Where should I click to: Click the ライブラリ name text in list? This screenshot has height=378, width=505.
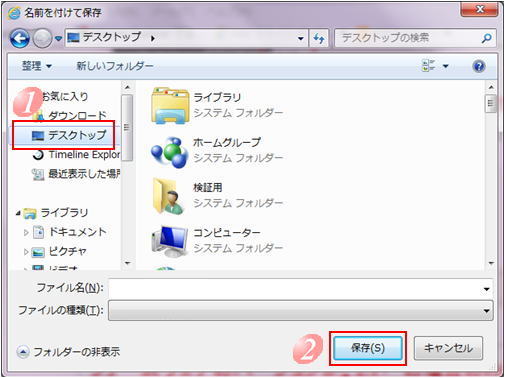click(217, 97)
